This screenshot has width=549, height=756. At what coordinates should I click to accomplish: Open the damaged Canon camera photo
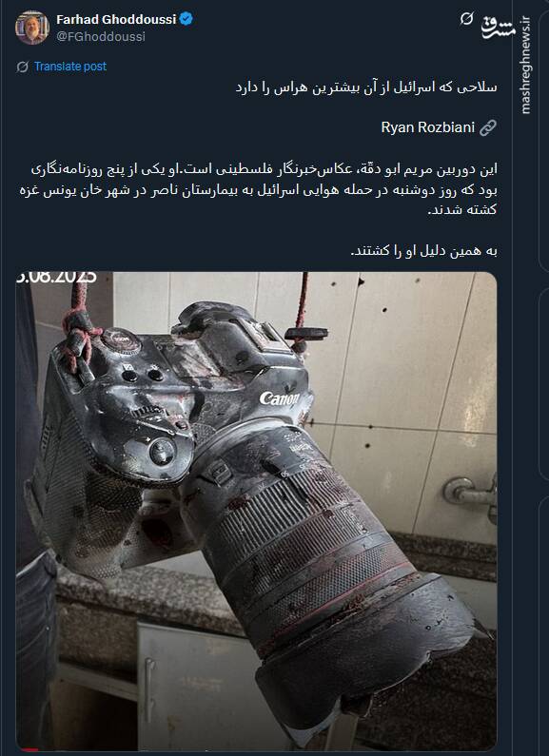[256, 511]
